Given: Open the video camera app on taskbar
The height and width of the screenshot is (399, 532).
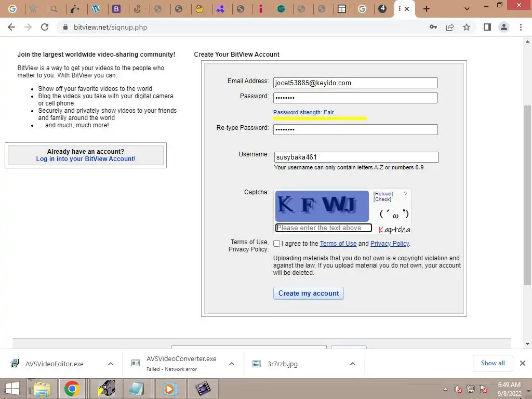Looking at the screenshot, I should click(107, 389).
